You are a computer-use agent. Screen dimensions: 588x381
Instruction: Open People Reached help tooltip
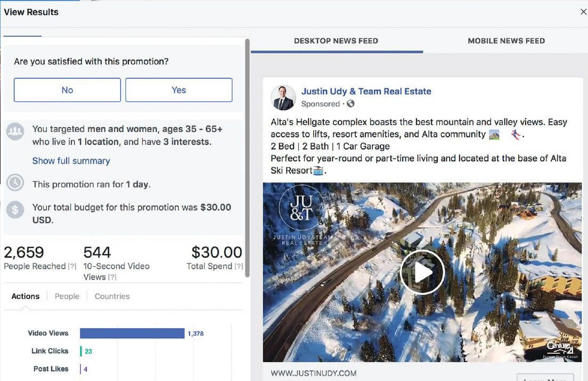pos(72,267)
